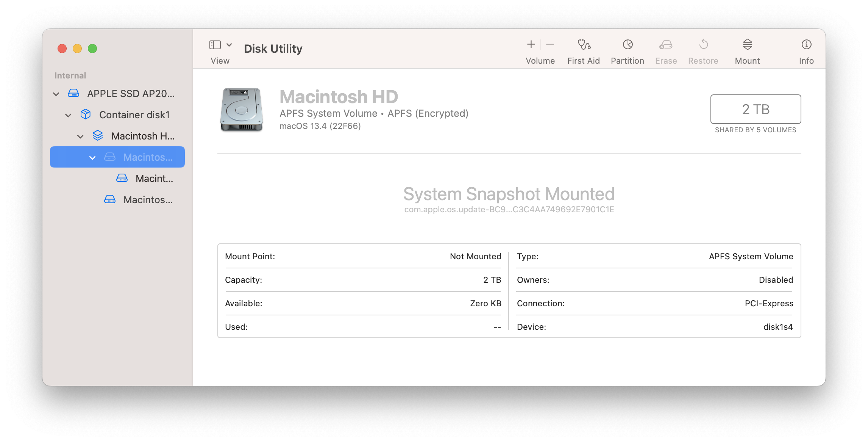
Task: Toggle the sidebar View icon
Action: pyautogui.click(x=215, y=45)
